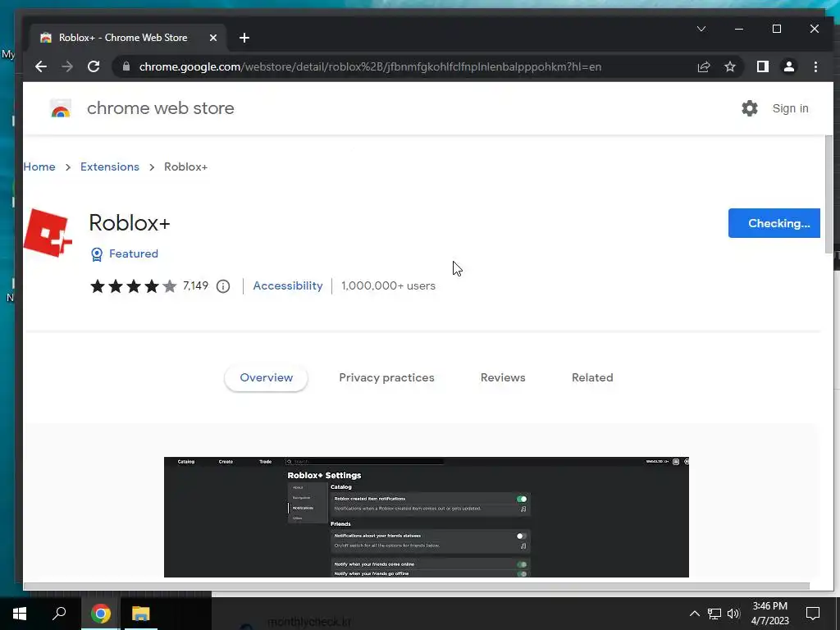The width and height of the screenshot is (840, 630).
Task: Open the taskbar clock and date
Action: (x=769, y=614)
